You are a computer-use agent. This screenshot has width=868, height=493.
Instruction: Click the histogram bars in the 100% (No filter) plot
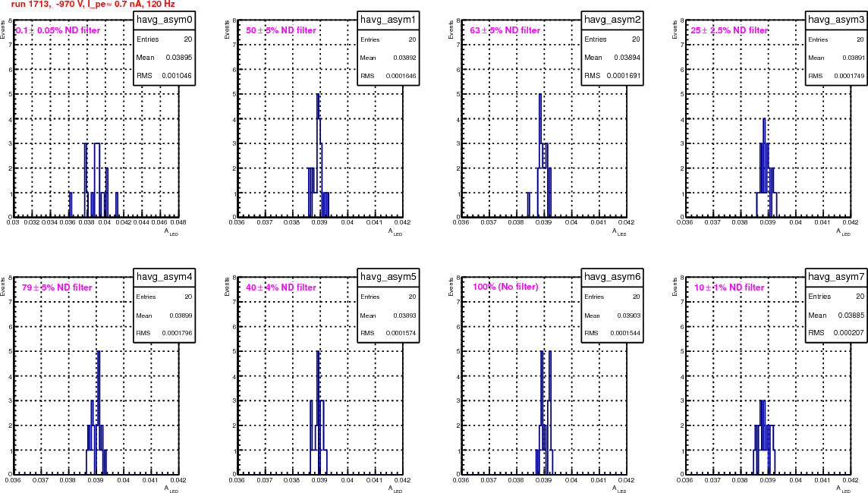(545, 412)
